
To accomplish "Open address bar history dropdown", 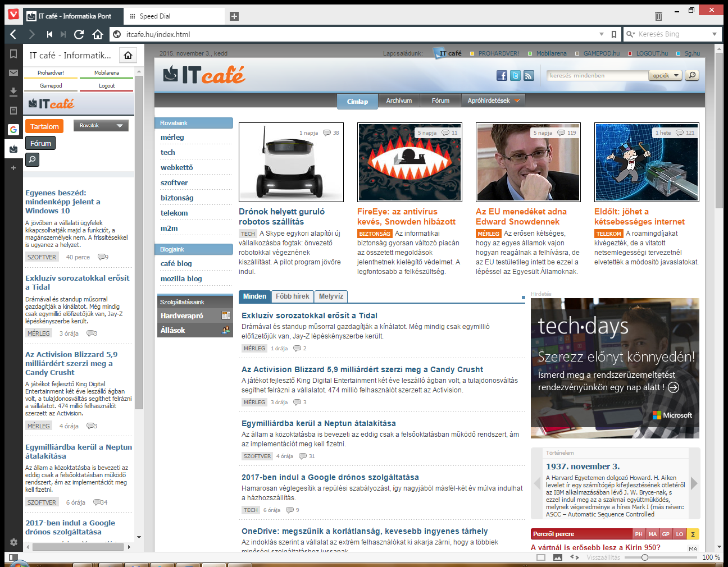I will (602, 34).
